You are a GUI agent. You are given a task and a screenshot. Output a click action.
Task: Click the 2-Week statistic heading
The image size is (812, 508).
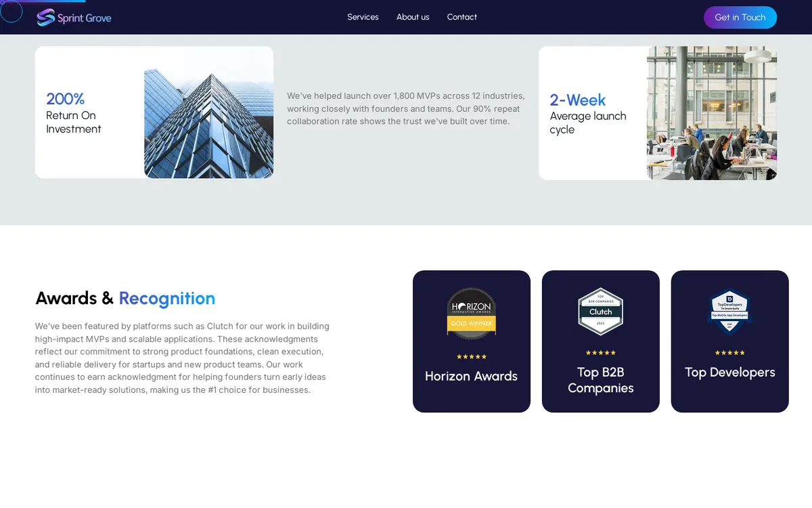578,100
